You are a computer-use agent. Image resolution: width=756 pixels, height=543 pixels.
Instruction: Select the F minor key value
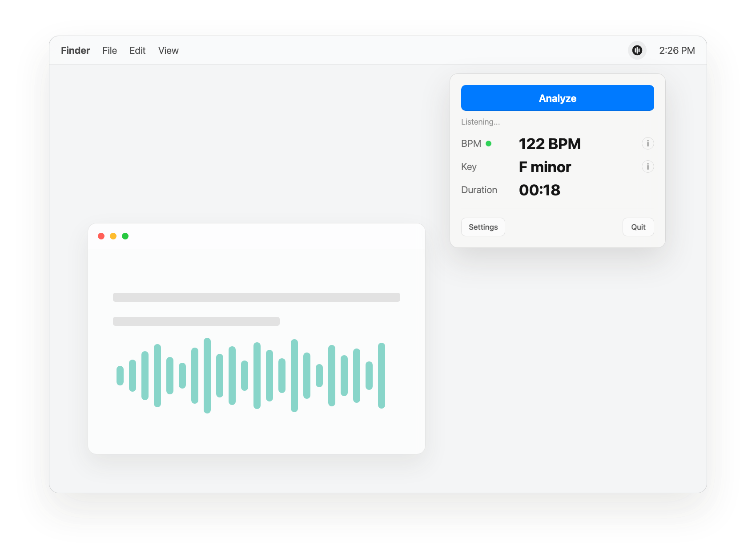pyautogui.click(x=545, y=167)
